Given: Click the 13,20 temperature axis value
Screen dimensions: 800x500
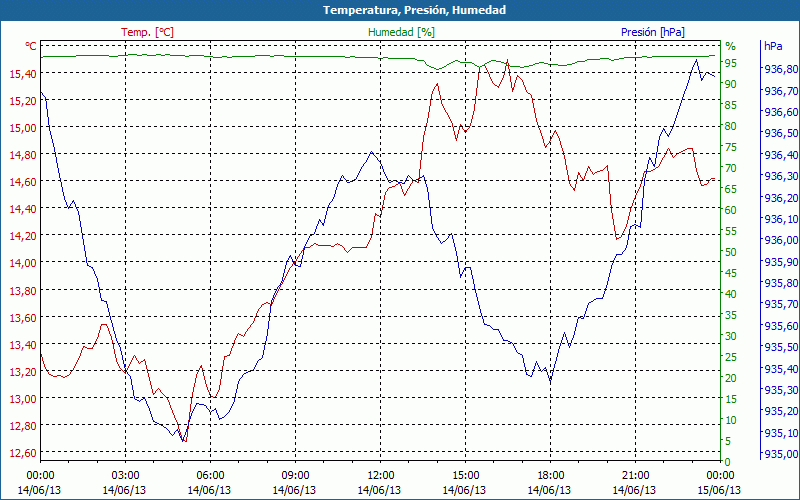Looking at the screenshot, I should 23,372.
